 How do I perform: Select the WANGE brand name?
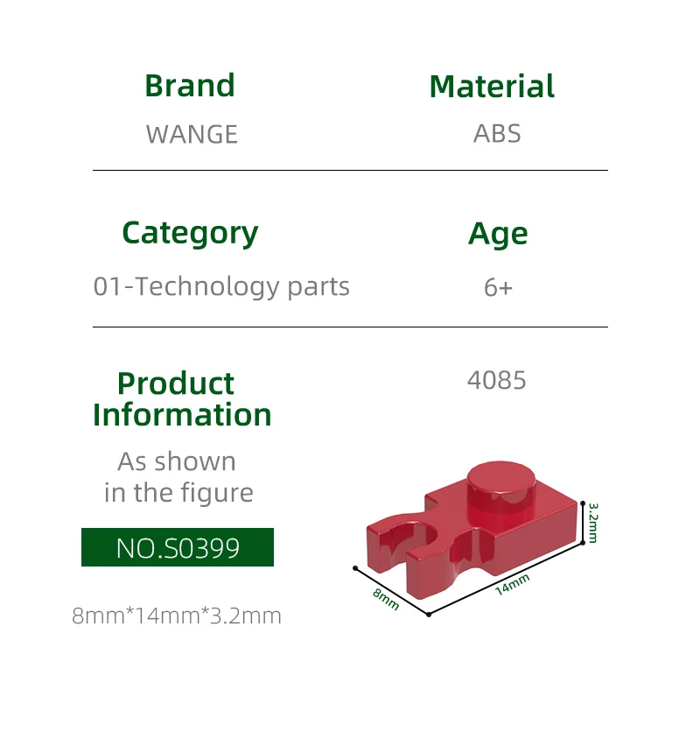[192, 134]
